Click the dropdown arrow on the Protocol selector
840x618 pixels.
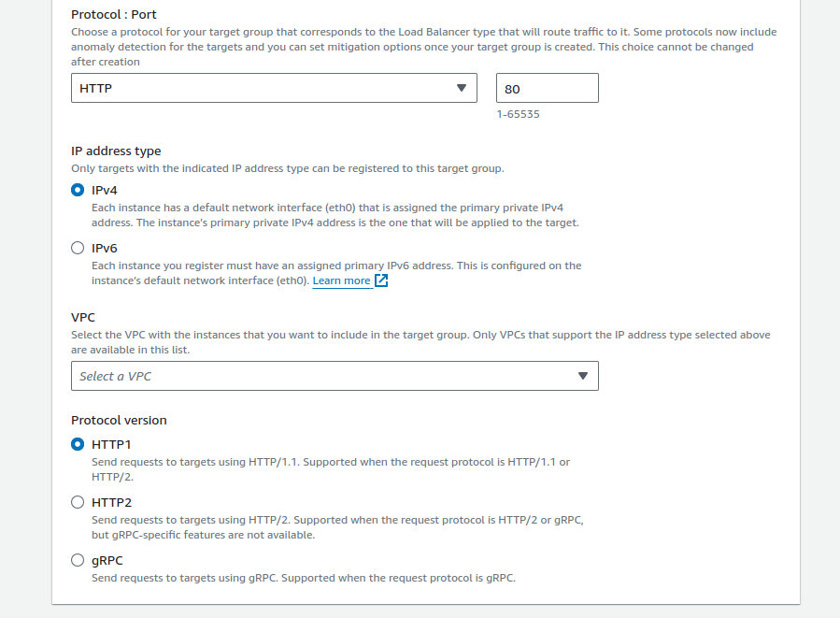point(462,87)
